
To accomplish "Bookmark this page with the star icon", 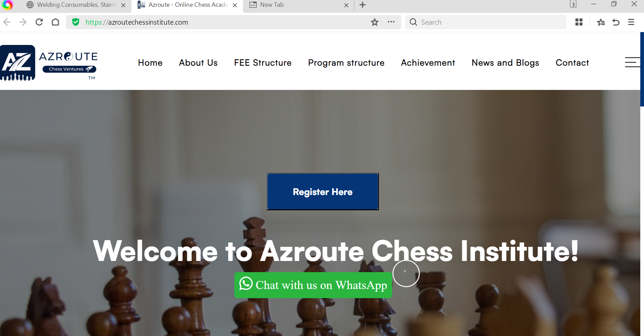I will click(374, 22).
